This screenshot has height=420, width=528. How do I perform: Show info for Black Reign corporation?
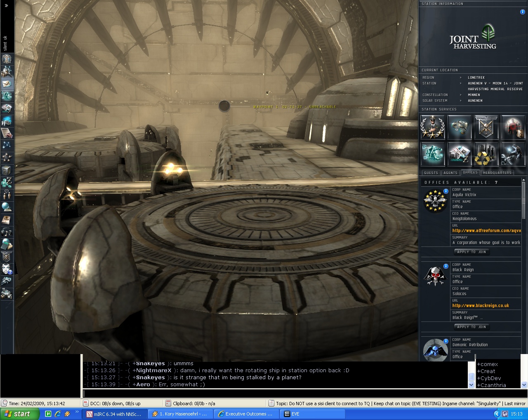446,266
